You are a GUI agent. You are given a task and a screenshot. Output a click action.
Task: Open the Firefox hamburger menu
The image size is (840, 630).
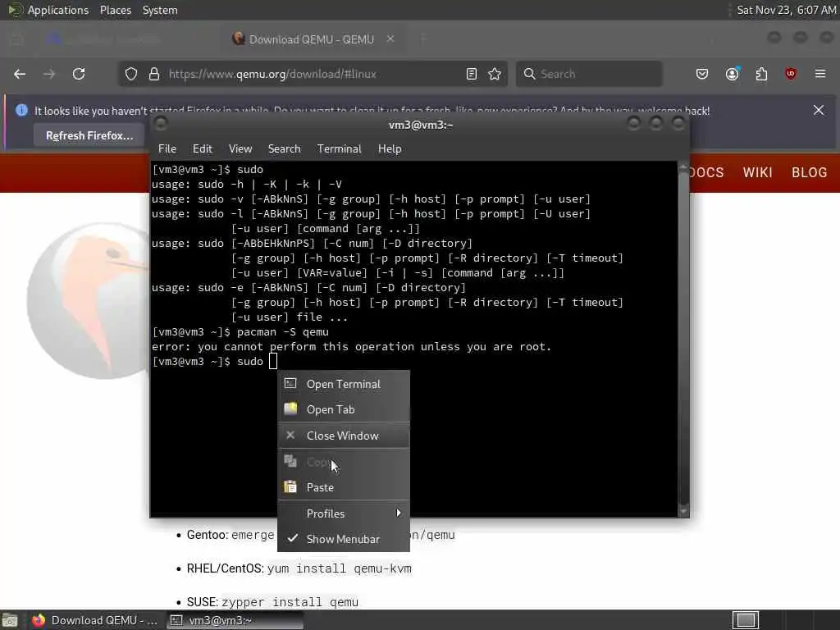point(820,74)
